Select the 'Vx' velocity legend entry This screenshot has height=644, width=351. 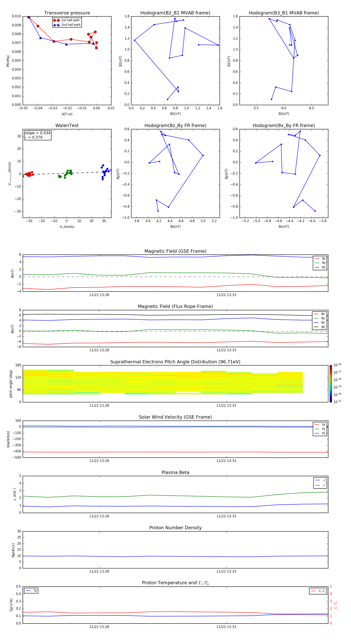[320, 424]
